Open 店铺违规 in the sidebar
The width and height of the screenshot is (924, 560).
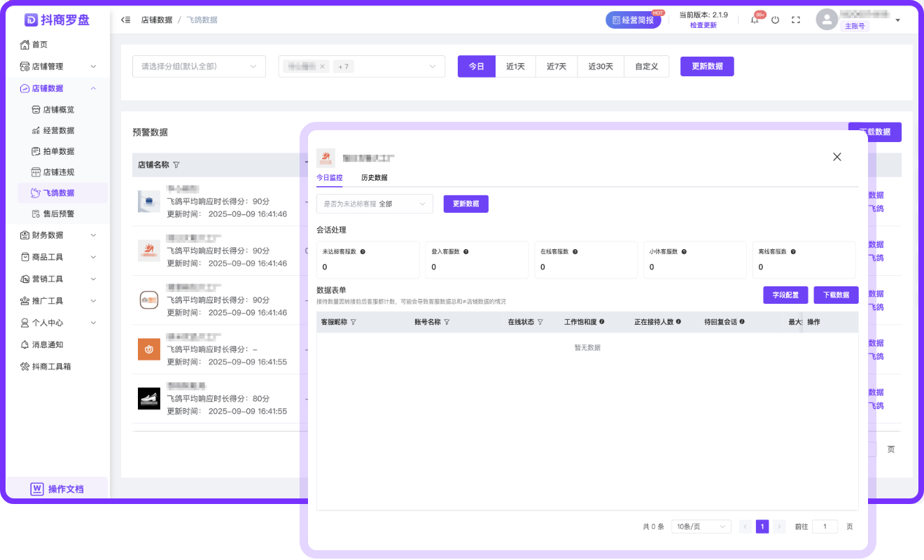58,172
